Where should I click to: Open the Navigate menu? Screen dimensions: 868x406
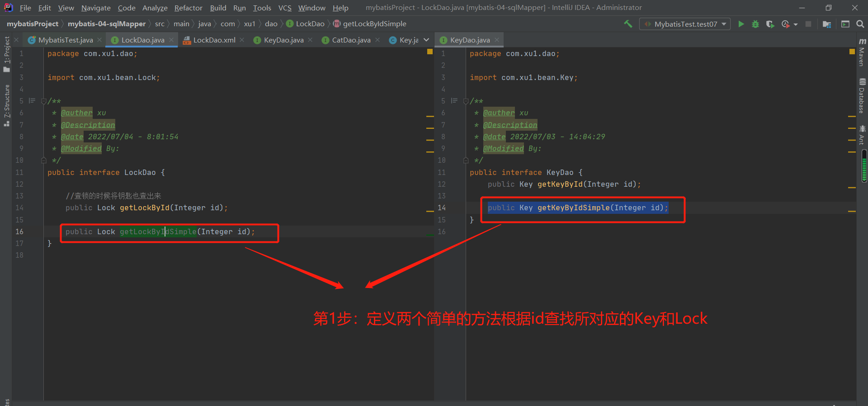[96, 8]
